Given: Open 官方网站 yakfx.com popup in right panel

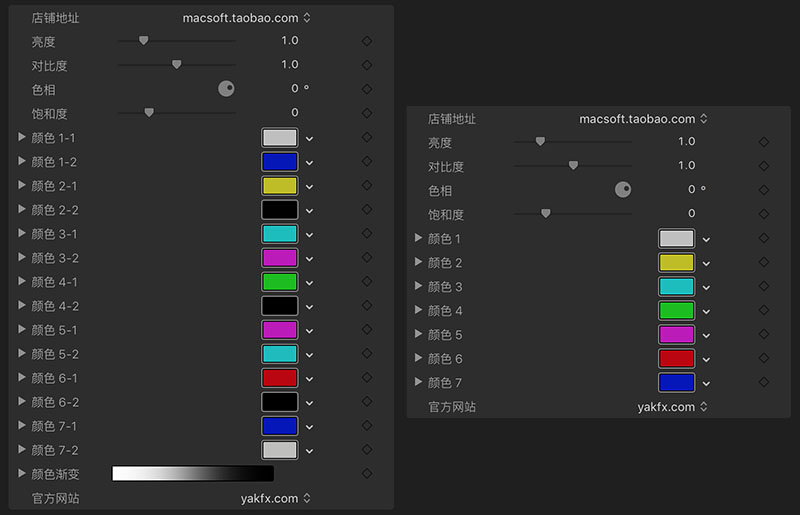Looking at the screenshot, I should (672, 407).
